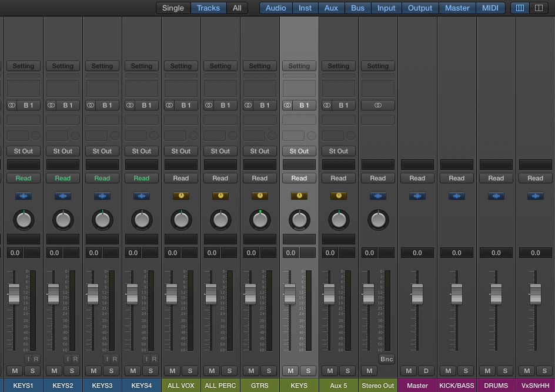Click KEYS2 waveform group icon

click(63, 196)
